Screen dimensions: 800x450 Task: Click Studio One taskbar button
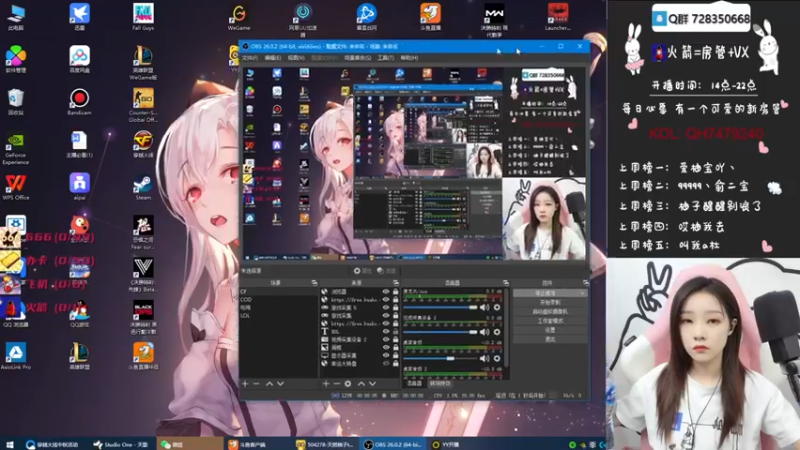[121, 444]
